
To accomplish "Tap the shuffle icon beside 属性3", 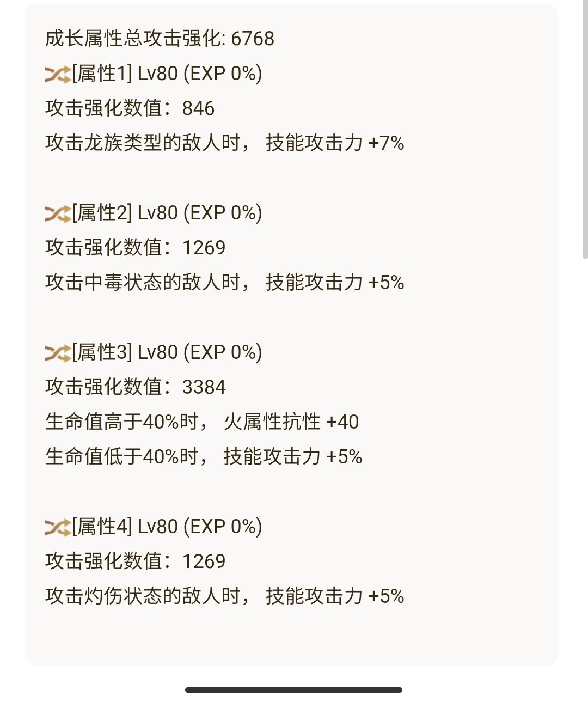I will (58, 353).
